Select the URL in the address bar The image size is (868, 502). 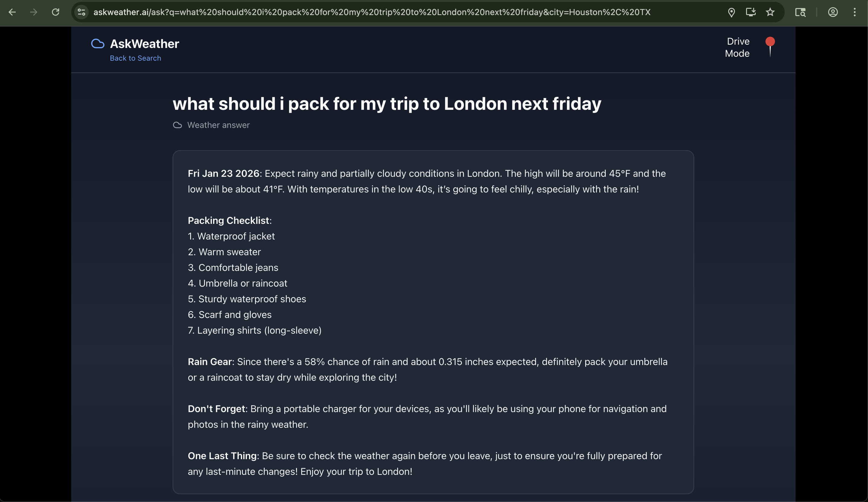372,12
